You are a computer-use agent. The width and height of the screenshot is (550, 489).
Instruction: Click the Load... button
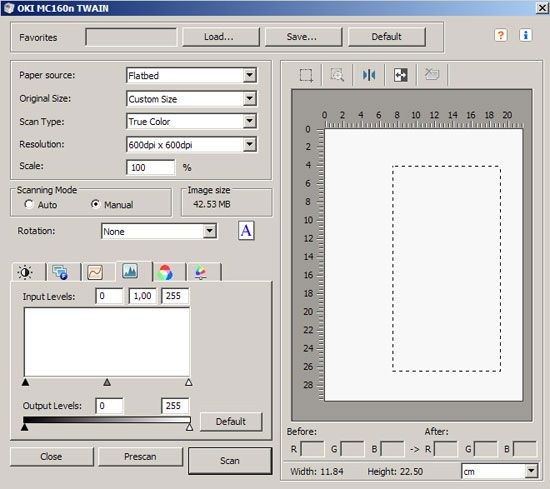click(220, 37)
